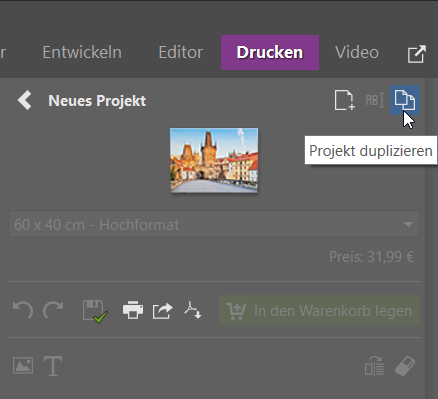Open the 60 x 40 cm Hochformat dropdown
Screen dimensions: 438x399
214,224
